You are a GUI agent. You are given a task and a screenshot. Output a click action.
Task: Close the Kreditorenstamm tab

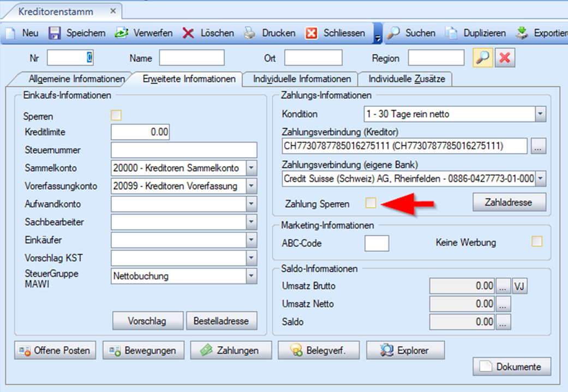(x=113, y=11)
